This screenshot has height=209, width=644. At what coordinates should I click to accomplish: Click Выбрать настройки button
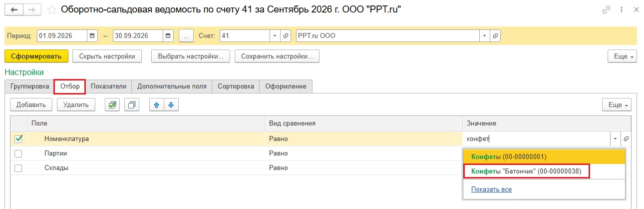[190, 56]
